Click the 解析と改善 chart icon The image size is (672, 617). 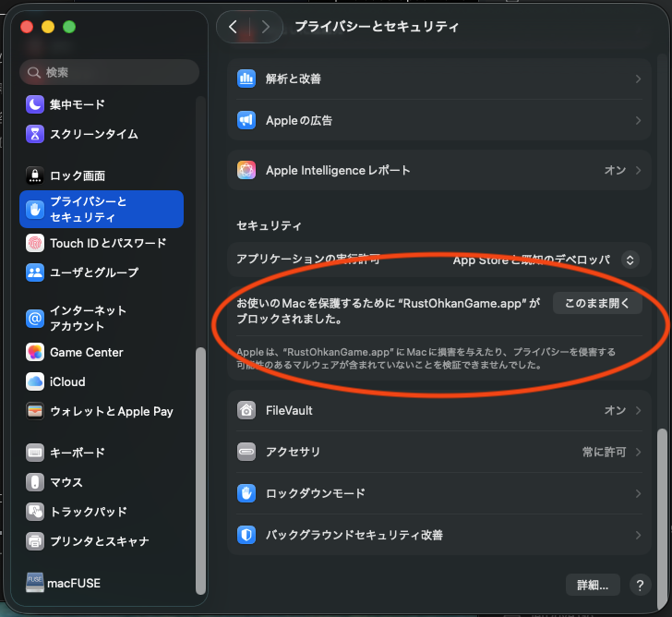(246, 79)
